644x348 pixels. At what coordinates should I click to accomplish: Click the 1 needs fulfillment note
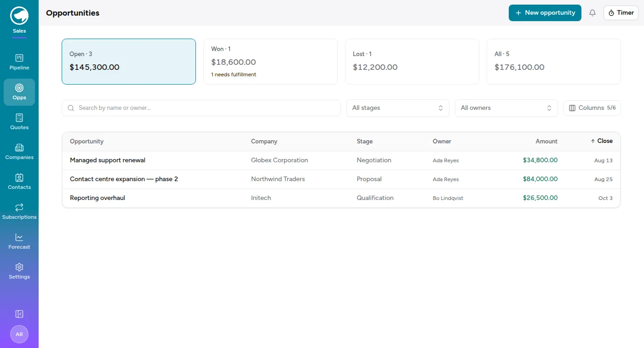coord(234,74)
